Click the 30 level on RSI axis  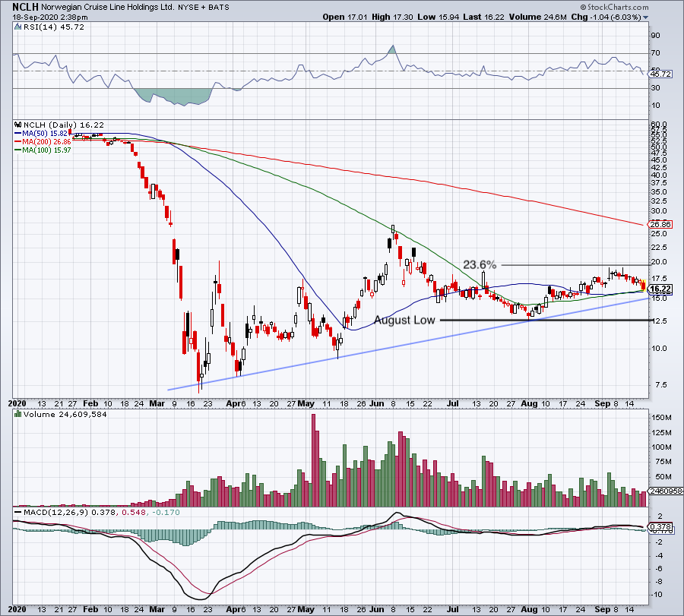pos(656,88)
